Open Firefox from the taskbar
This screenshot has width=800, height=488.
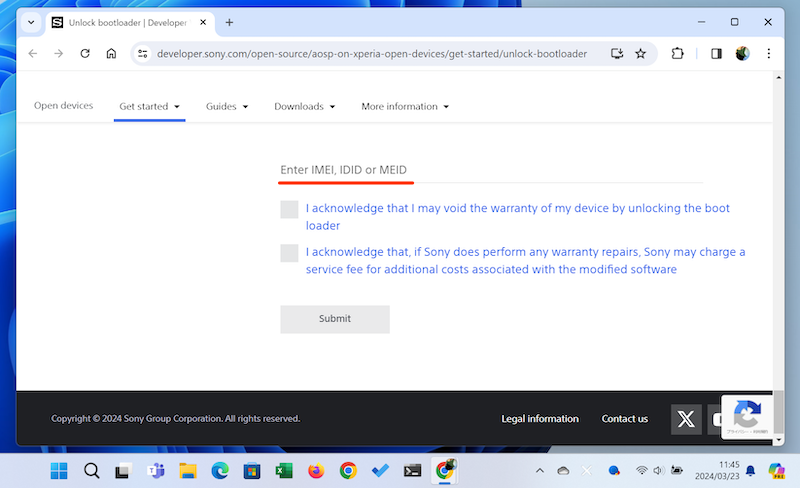[316, 470]
